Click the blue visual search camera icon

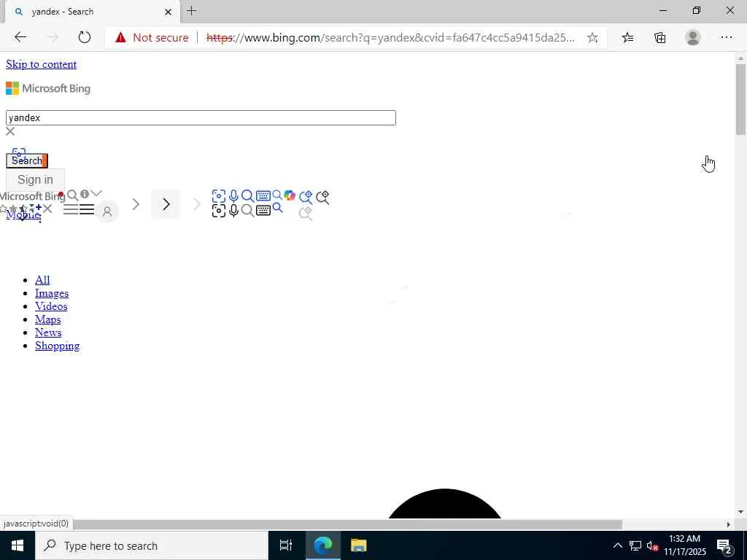tap(219, 196)
